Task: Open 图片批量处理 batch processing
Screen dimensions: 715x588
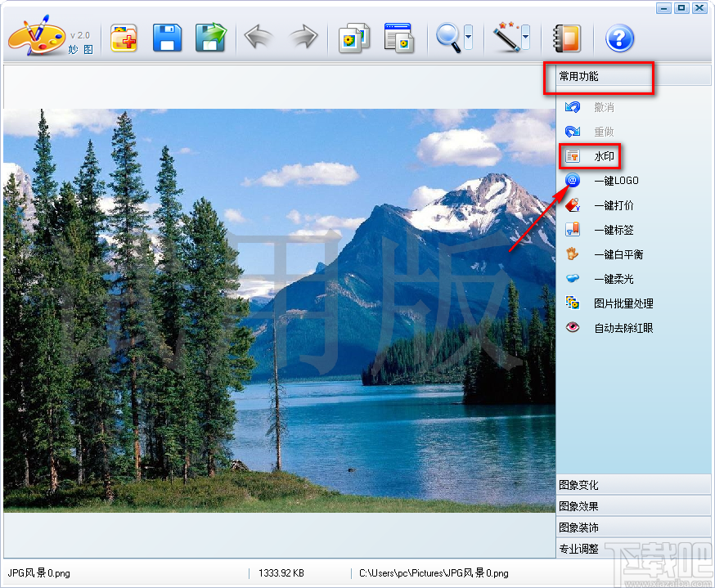Action: [x=623, y=303]
